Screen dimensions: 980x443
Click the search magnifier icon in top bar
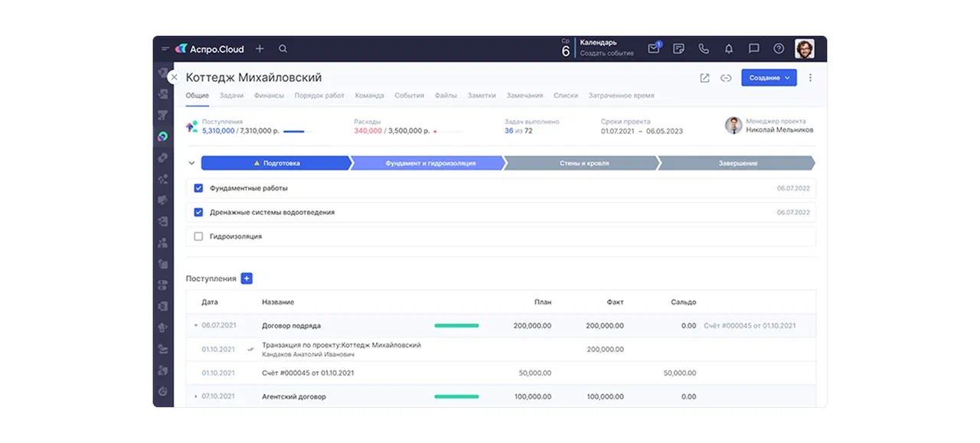(283, 49)
